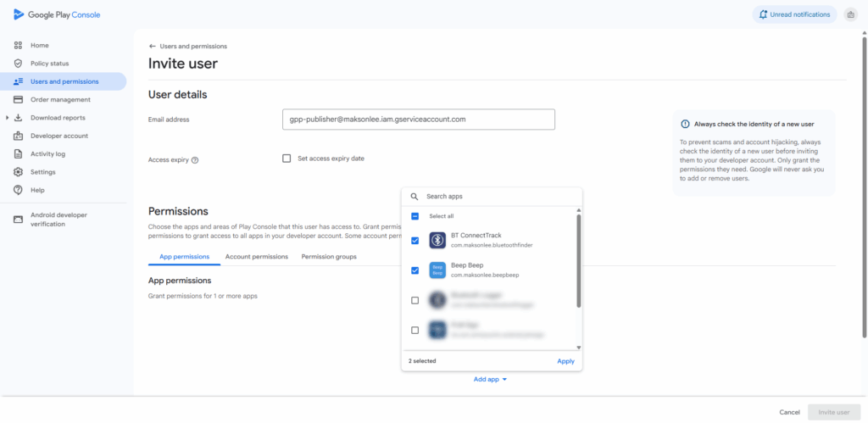Uncheck the BT ConnectTrack checkbox

[x=415, y=241]
